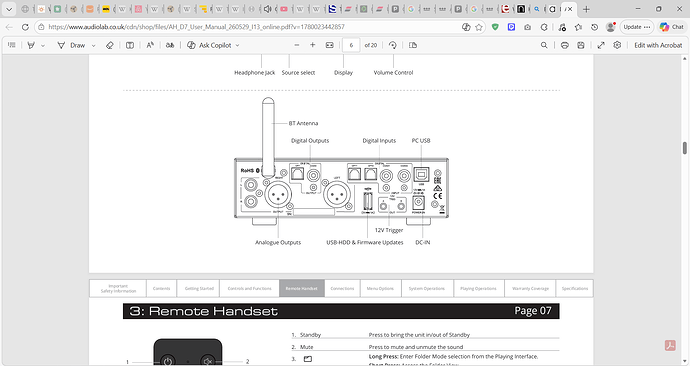Click the 'PC USB' label
The width and height of the screenshot is (690, 366).
421,141
